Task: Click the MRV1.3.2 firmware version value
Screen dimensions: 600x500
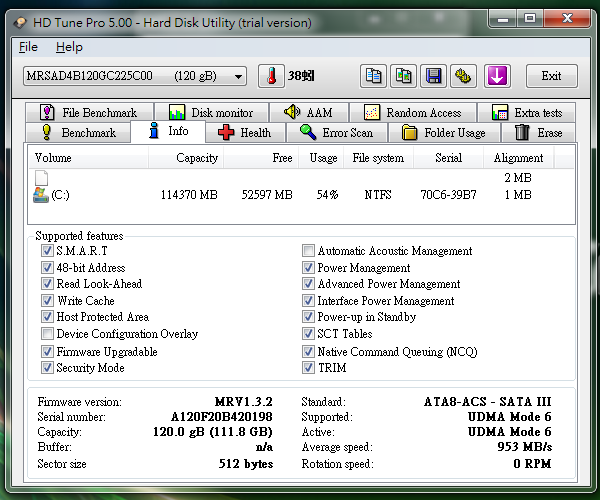Action: coord(244,402)
